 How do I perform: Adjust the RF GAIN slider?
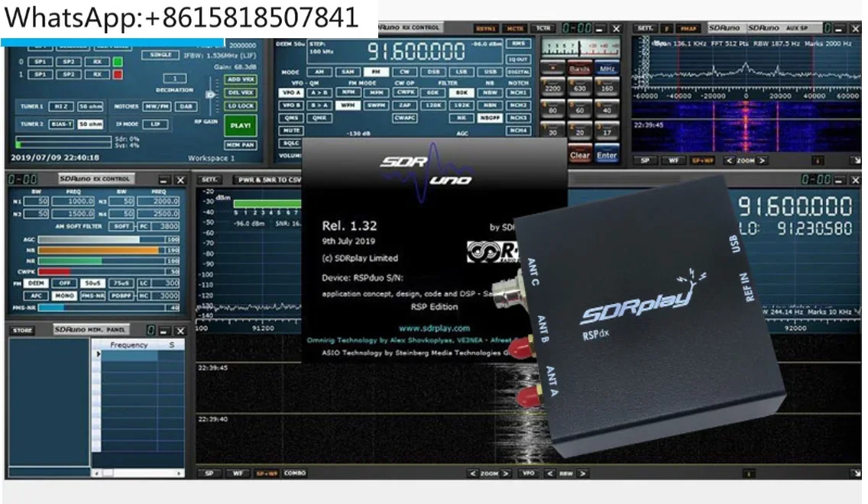pos(211,94)
